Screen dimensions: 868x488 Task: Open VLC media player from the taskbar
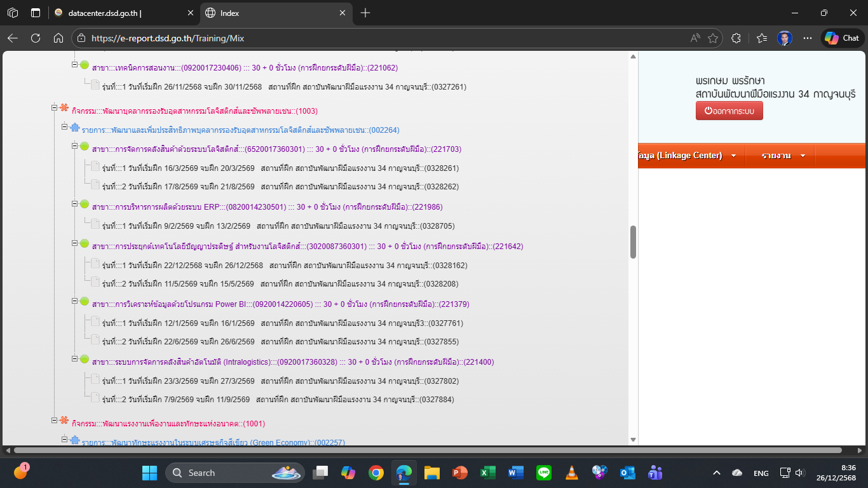pyautogui.click(x=572, y=473)
